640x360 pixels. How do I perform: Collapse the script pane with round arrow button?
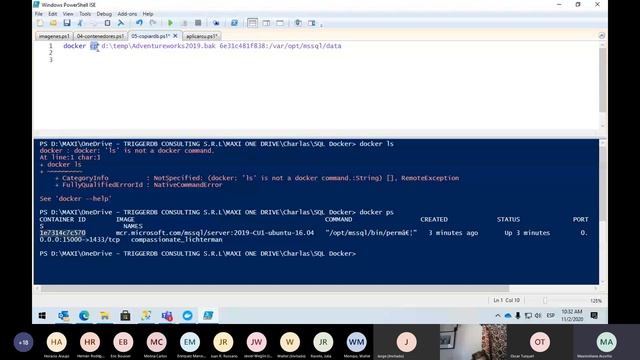(x=602, y=36)
